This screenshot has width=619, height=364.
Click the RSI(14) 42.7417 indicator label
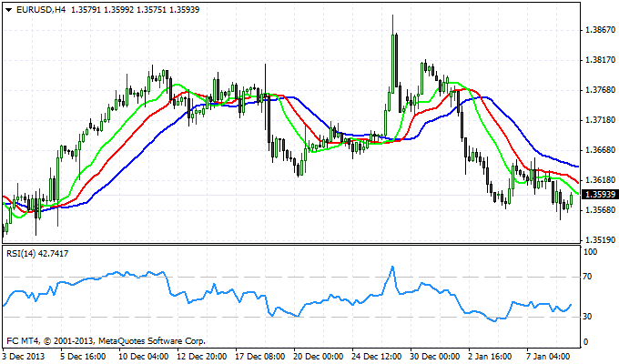point(37,254)
